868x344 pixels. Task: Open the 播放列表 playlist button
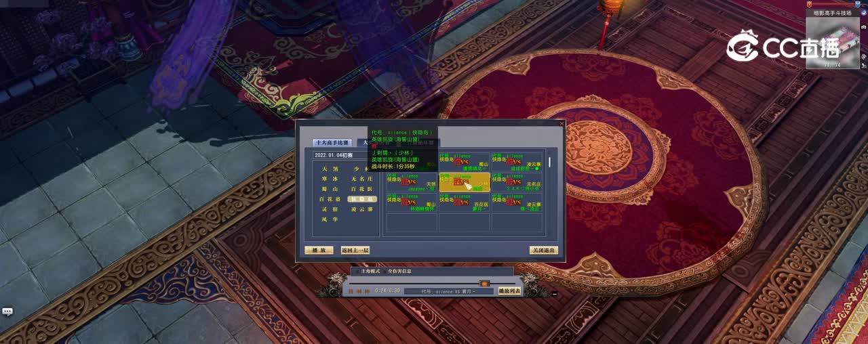510,291
